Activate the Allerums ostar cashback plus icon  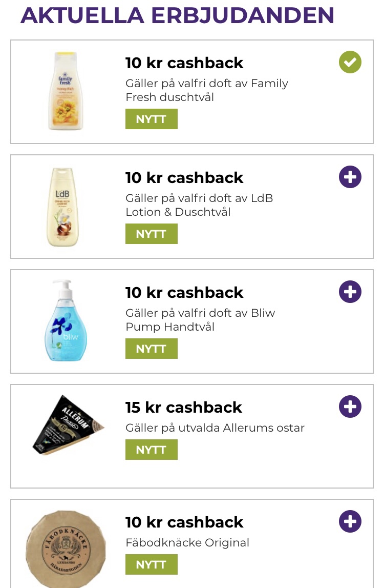pyautogui.click(x=350, y=406)
